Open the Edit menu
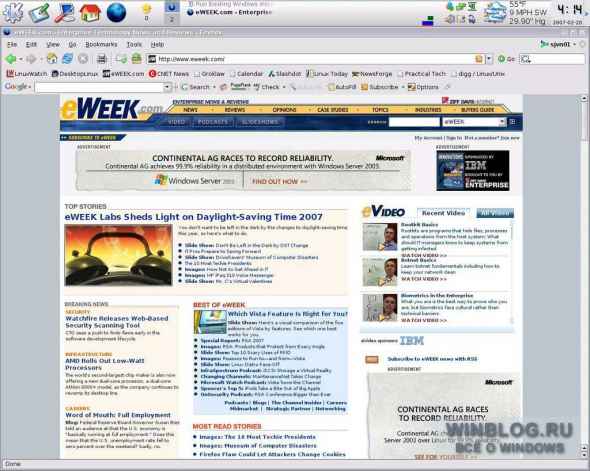This screenshot has width=590, height=471. pyautogui.click(x=31, y=44)
